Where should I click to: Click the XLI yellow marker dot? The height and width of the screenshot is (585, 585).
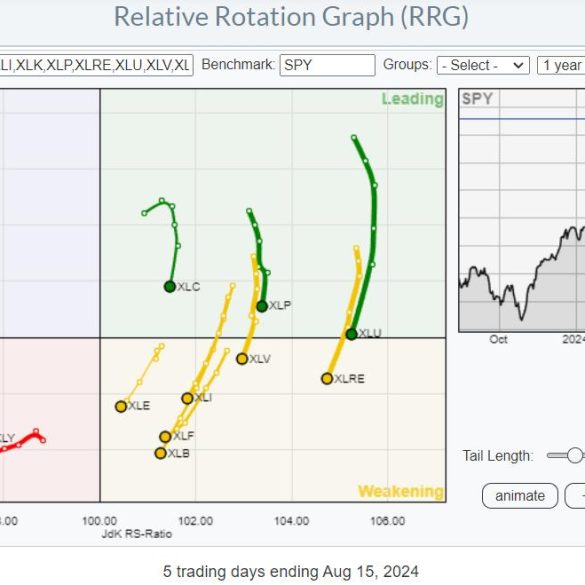(x=187, y=398)
